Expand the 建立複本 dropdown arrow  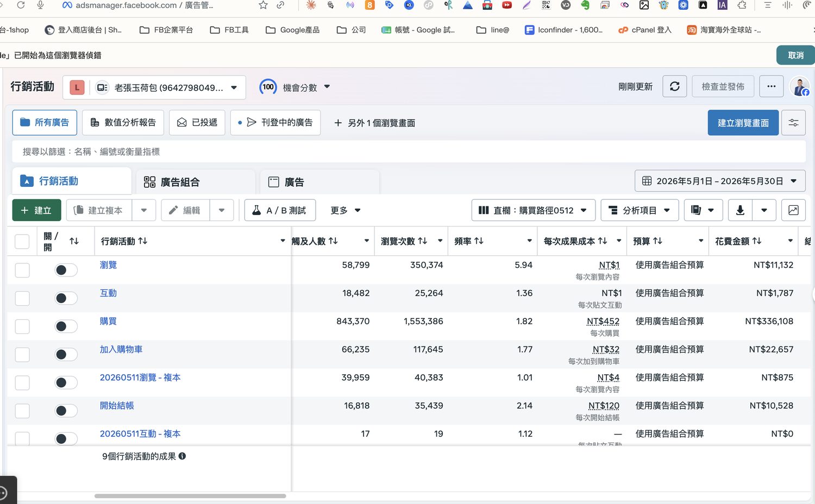tap(144, 210)
